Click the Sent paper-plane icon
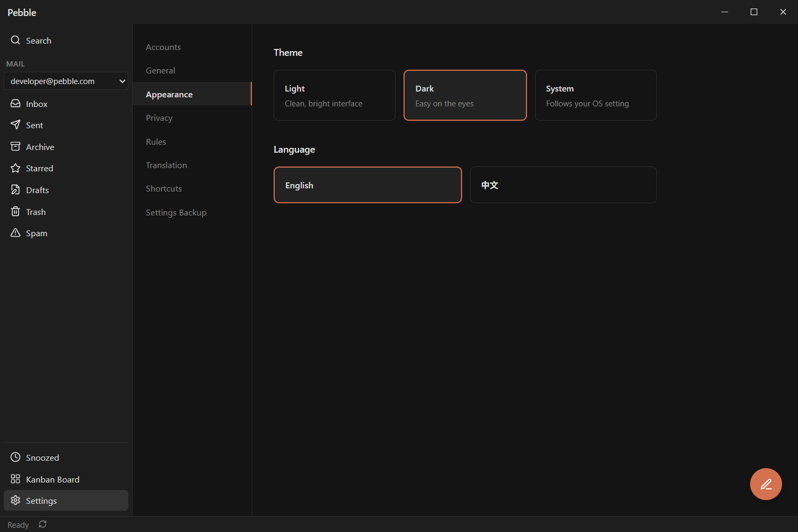 click(15, 124)
